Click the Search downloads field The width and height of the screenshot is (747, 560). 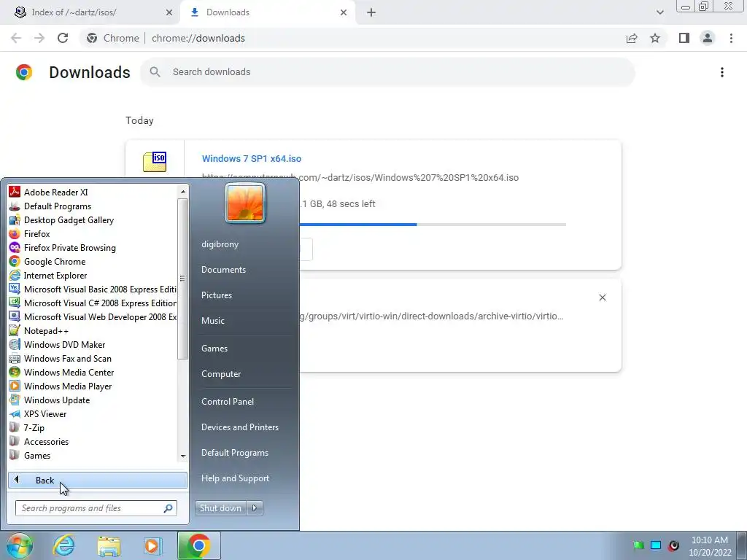[387, 72]
